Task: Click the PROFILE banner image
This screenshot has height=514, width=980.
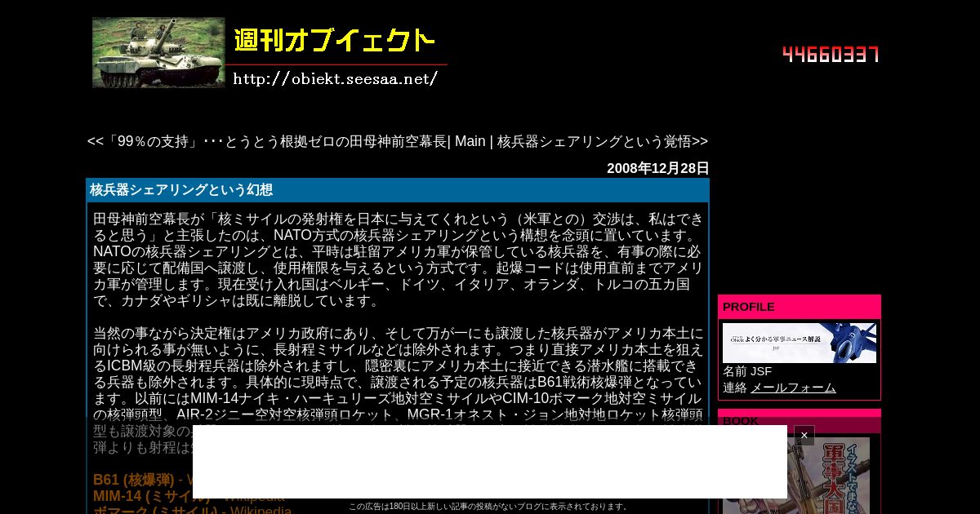Action: (800, 343)
